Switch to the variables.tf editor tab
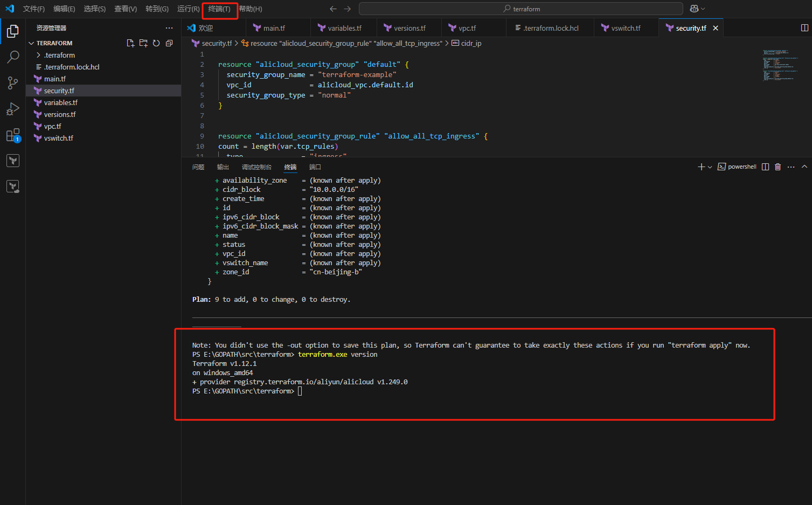812x505 pixels. coord(343,28)
